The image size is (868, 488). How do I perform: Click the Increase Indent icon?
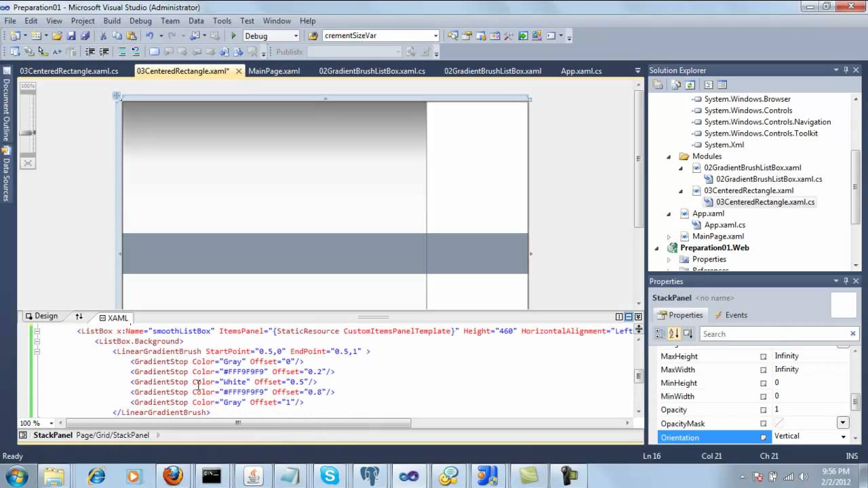104,52
